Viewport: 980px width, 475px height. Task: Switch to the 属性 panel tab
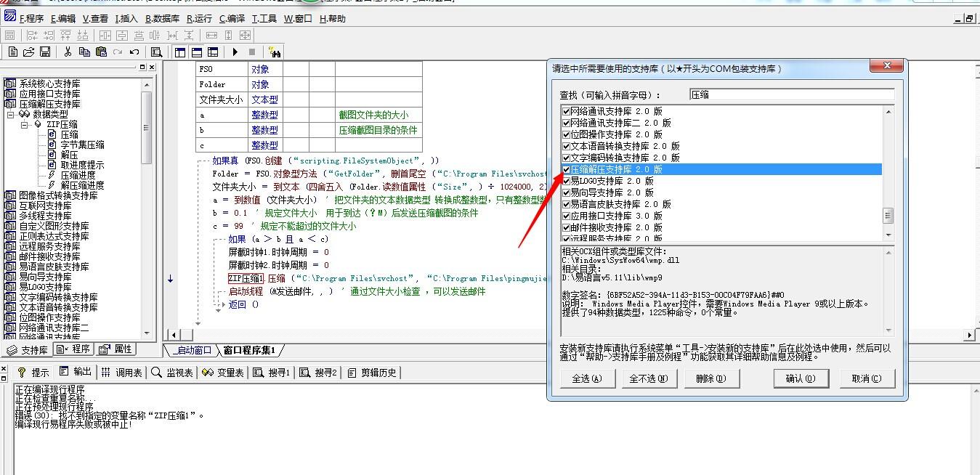[116, 349]
